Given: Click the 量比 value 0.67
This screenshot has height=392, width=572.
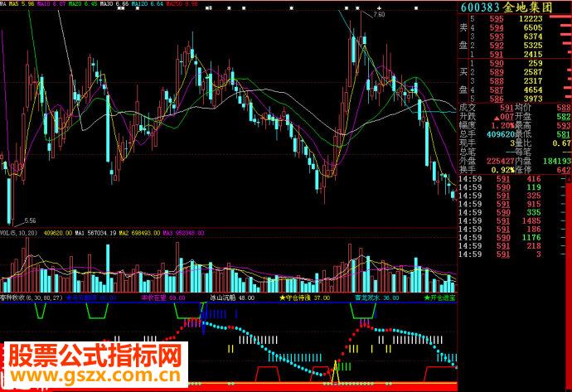Looking at the screenshot, I should 561,143.
